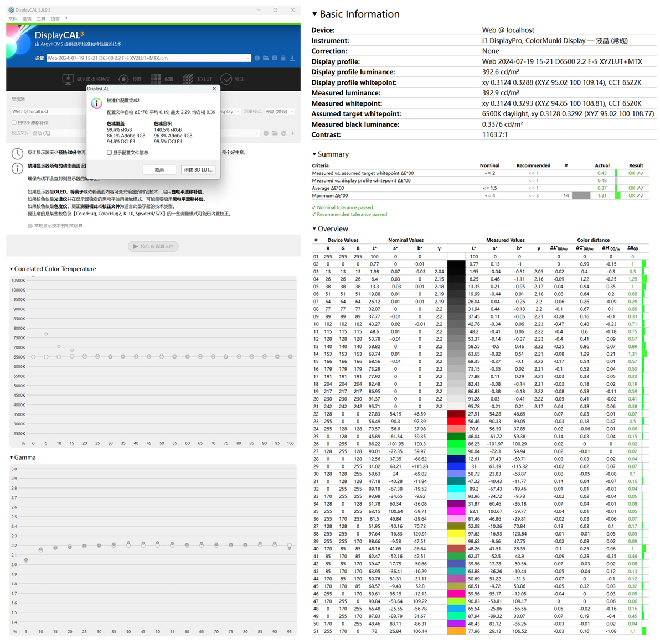Click 99.4% sRGB gamut coverage text

tap(119, 130)
